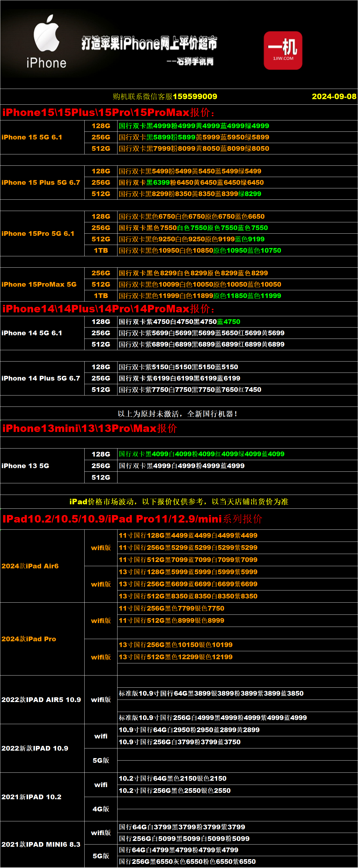Screen dimensions: 358x868
Task: Select the 2024款iPad Pro cell
Action: [42, 639]
